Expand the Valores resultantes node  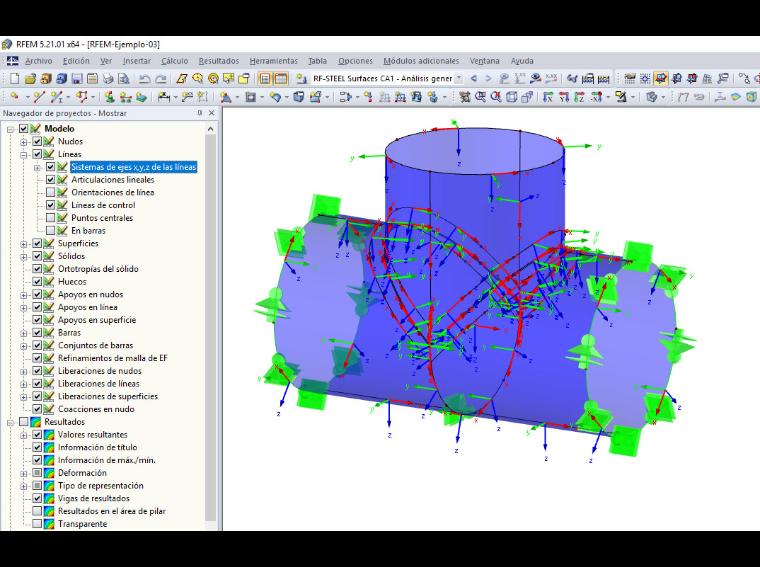pos(24,435)
